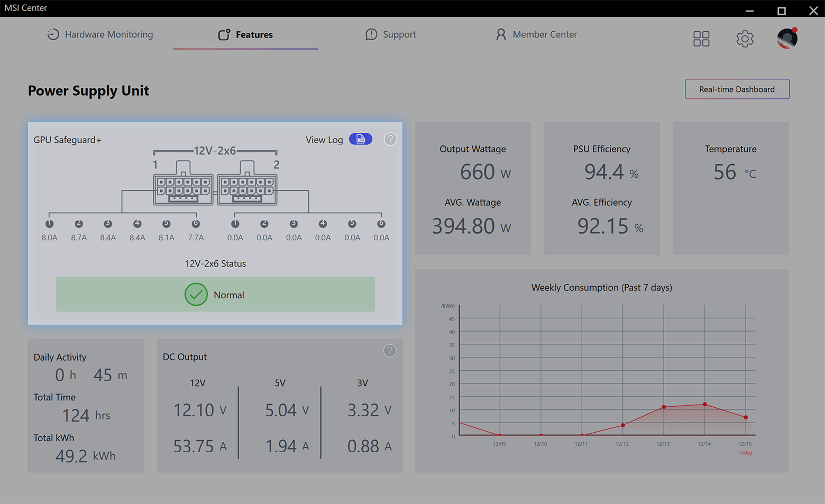Open the Support tab

coord(391,34)
